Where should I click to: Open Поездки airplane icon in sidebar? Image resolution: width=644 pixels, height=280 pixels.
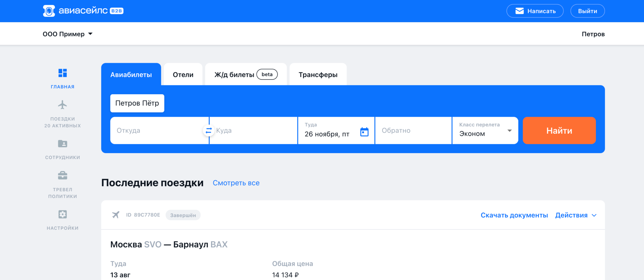[x=63, y=105]
